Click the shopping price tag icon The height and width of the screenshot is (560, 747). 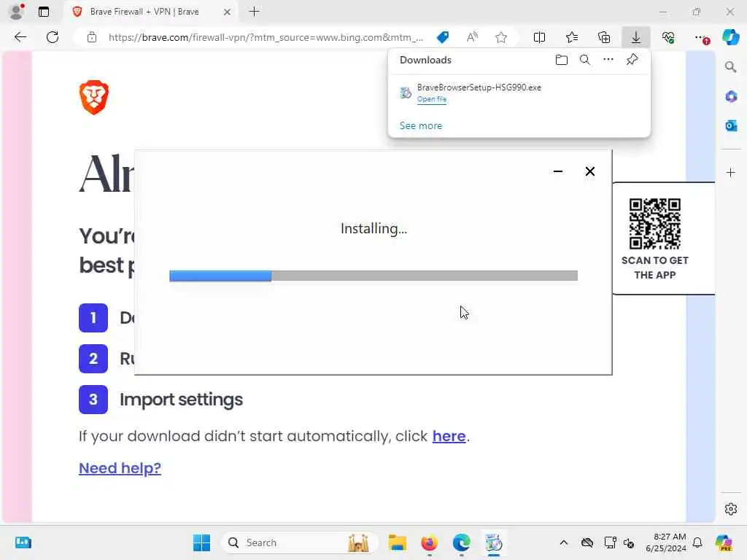(x=443, y=37)
